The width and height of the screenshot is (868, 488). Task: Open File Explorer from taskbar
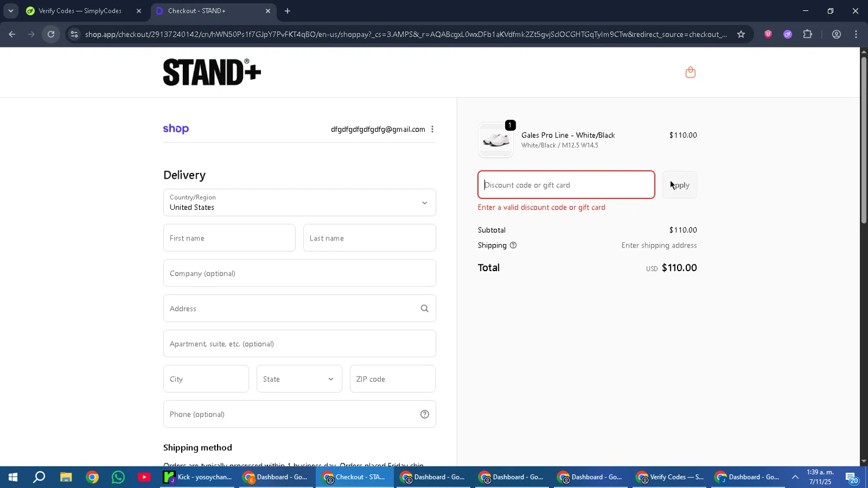tap(65, 478)
